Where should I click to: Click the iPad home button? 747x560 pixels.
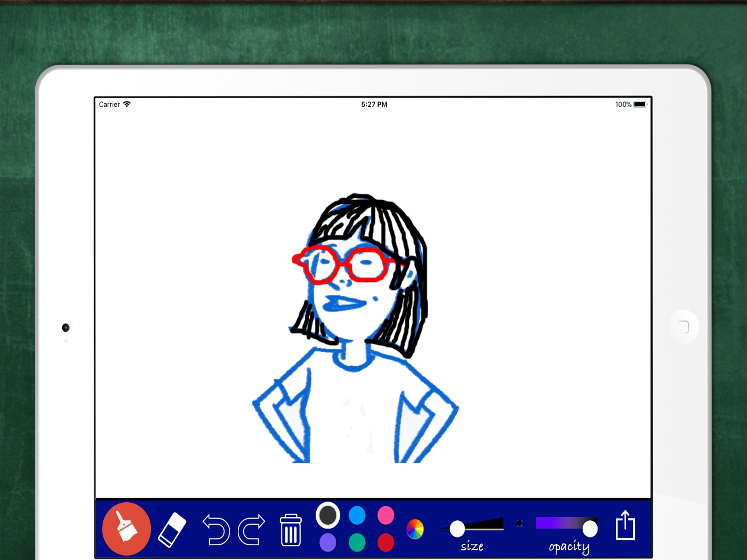pyautogui.click(x=683, y=327)
